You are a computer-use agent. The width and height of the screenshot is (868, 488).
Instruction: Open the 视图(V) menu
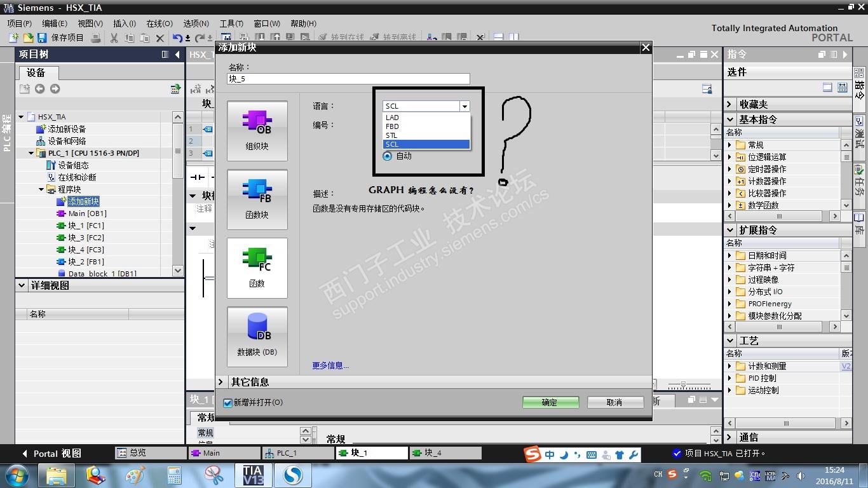point(90,24)
